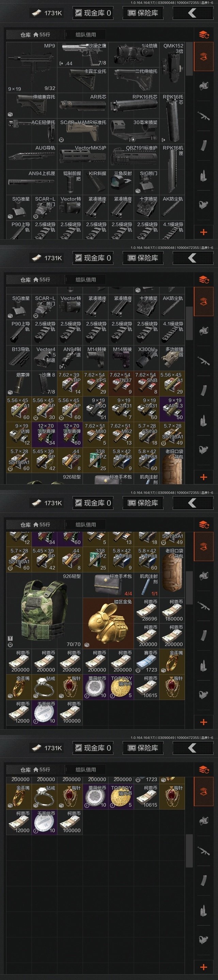Select the 沙漠之鹰 pistol with .44 ammo

tap(83, 54)
